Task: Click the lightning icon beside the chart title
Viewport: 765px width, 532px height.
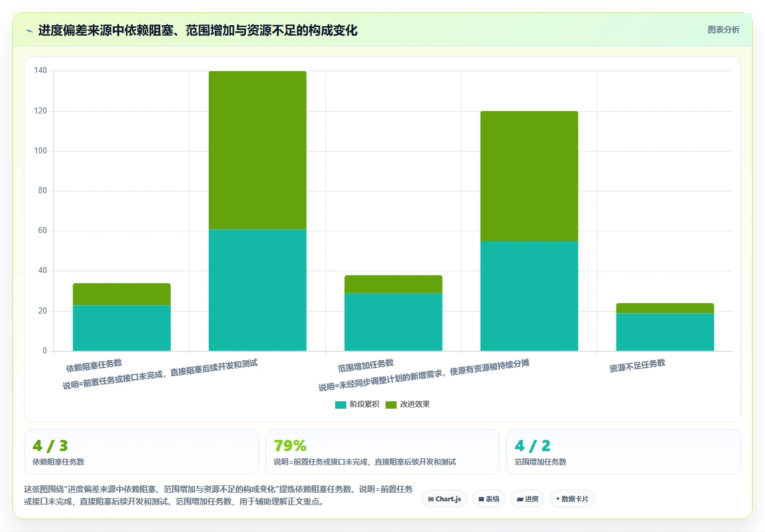Action: (x=29, y=31)
